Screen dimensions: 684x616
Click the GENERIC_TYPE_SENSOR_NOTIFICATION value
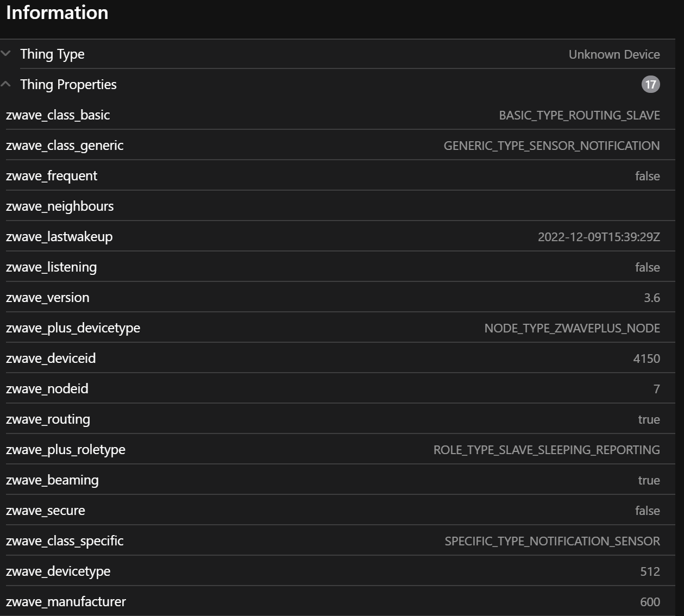(x=551, y=146)
